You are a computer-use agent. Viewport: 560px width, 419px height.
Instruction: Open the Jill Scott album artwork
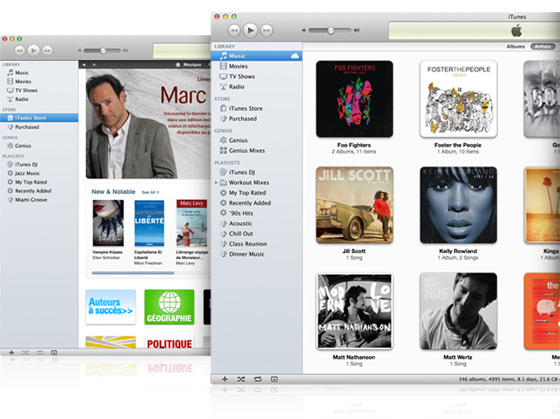click(354, 205)
